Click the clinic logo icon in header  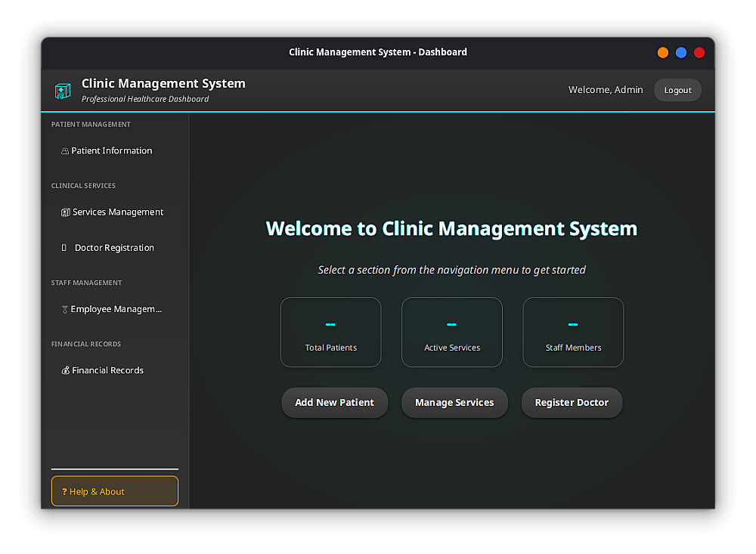(x=63, y=91)
